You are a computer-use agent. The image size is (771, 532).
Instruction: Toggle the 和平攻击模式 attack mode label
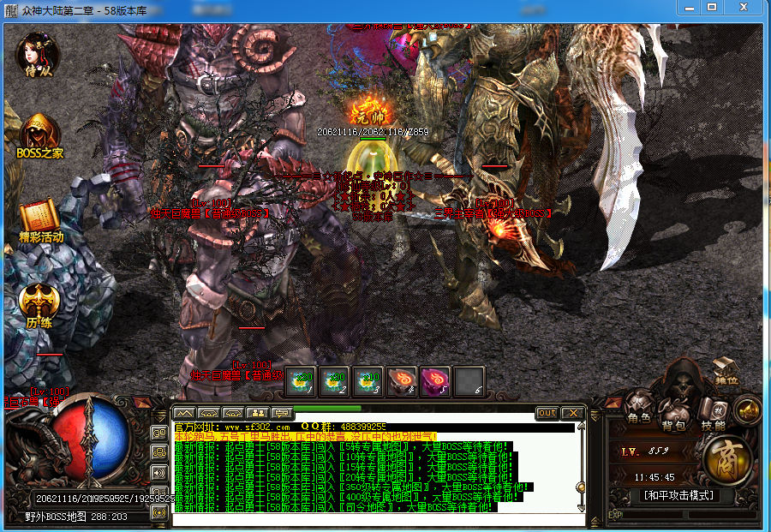tap(678, 495)
